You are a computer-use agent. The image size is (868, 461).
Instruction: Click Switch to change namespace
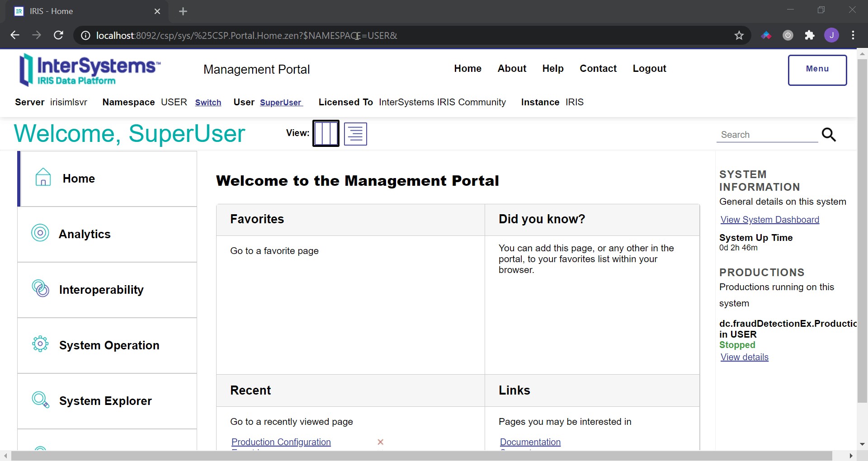click(208, 103)
